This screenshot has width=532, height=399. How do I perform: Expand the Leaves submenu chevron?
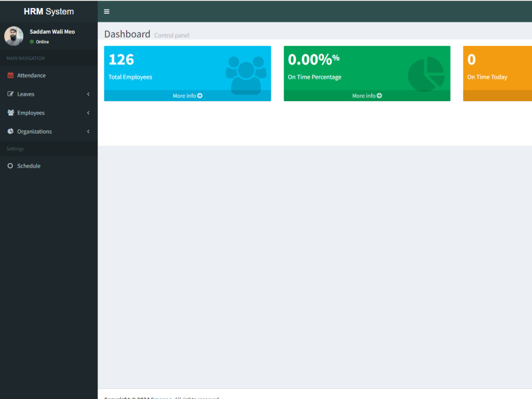[88, 94]
